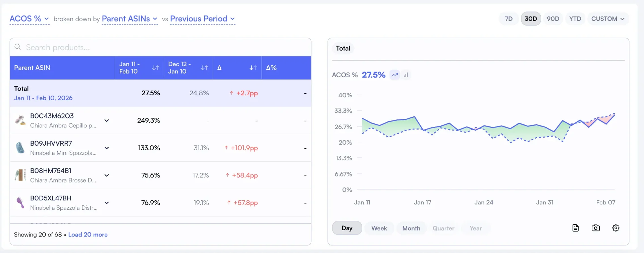The image size is (644, 253).
Task: Click the 27.5% ACOS value above the chart
Action: [x=374, y=75]
